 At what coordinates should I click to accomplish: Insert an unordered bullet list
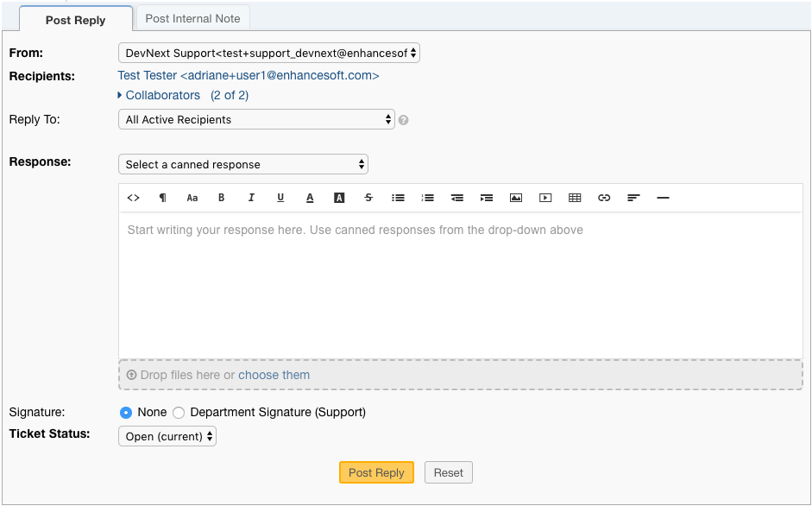click(x=398, y=198)
